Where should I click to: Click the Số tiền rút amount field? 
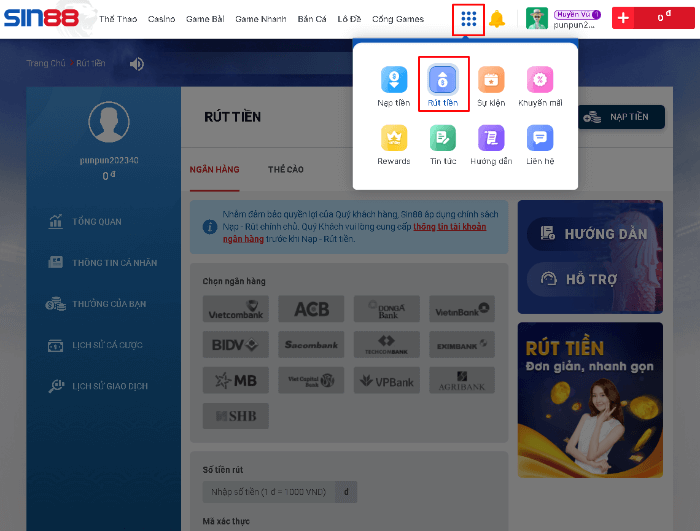pos(269,492)
